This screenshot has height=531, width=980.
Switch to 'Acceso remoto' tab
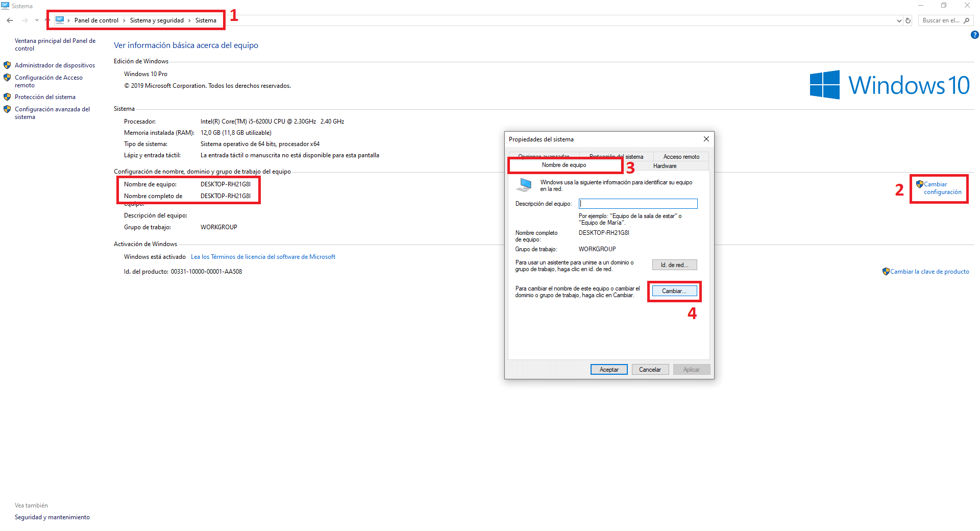[681, 157]
